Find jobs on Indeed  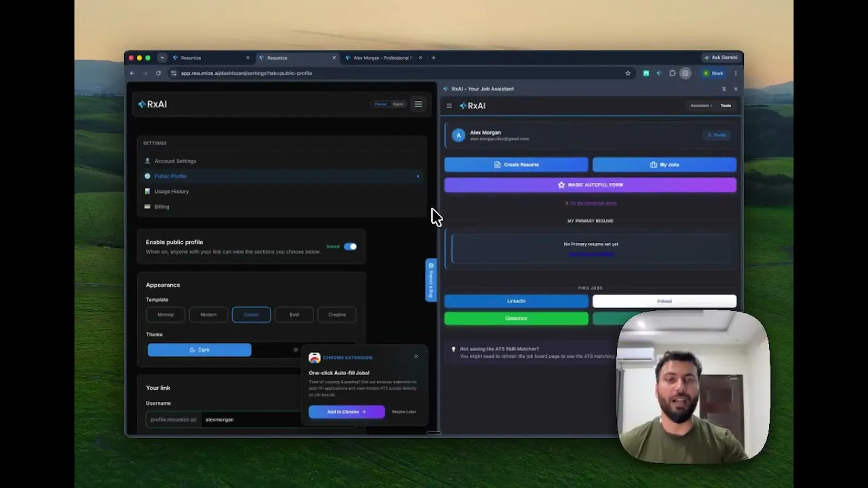coord(665,301)
